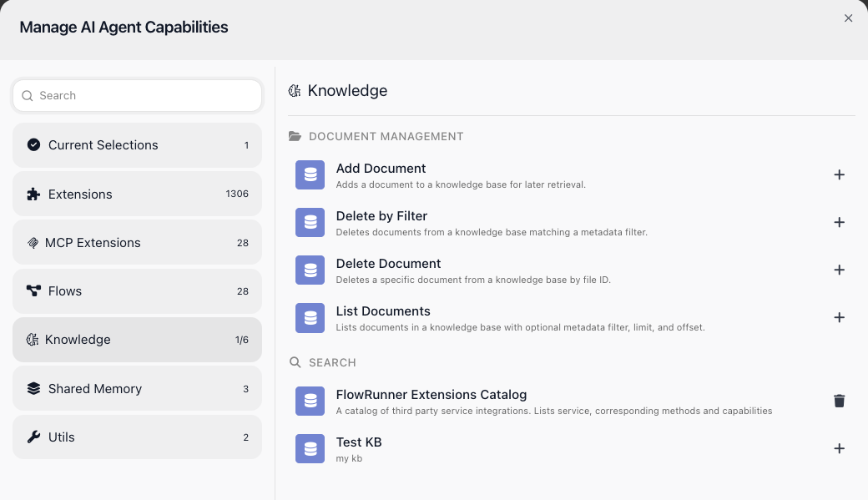Click the SEARCH section header text
868x500 pixels.
pyautogui.click(x=332, y=362)
